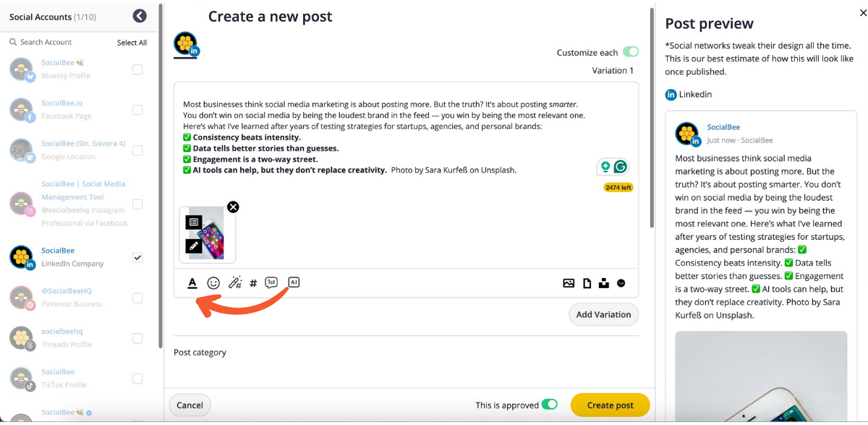868x425 pixels.
Task: Collapse the Social Accounts panel
Action: pos(140,16)
